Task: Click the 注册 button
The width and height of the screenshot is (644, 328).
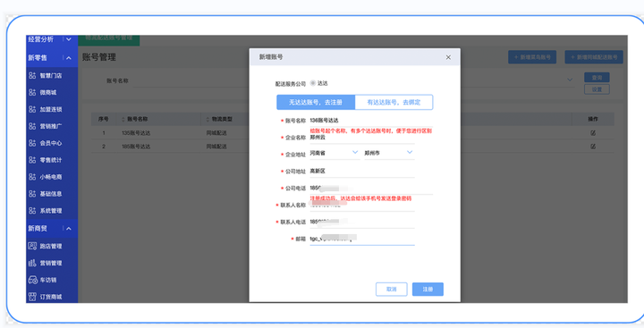Action: (x=428, y=290)
